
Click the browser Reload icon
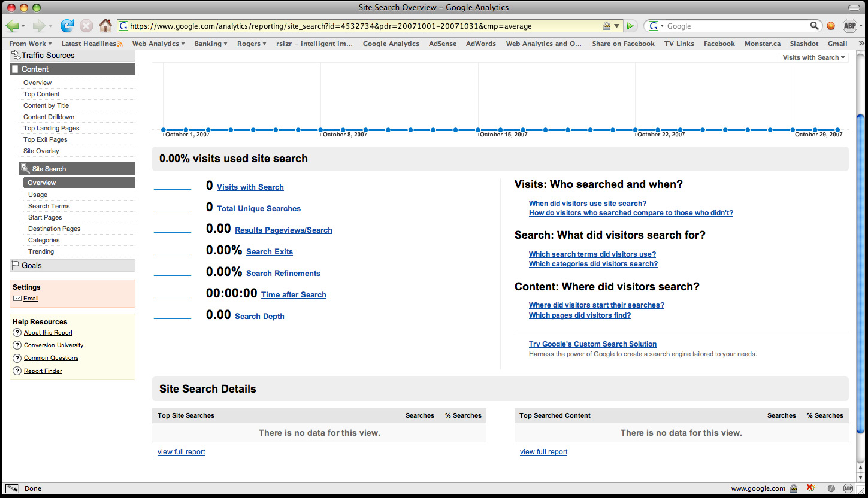click(67, 26)
